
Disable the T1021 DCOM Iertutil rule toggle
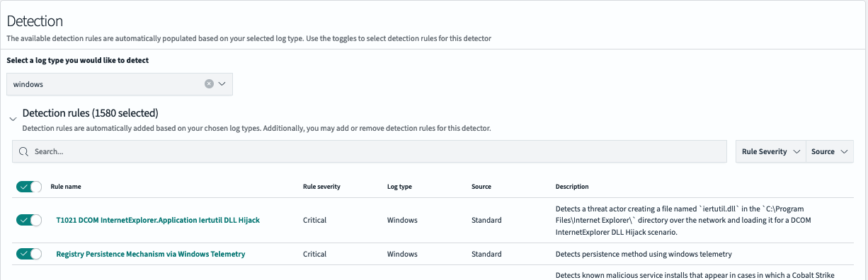29,220
